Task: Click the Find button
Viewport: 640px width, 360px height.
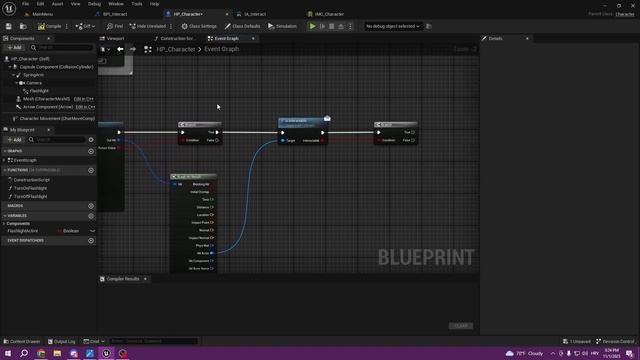Action: [x=115, y=26]
